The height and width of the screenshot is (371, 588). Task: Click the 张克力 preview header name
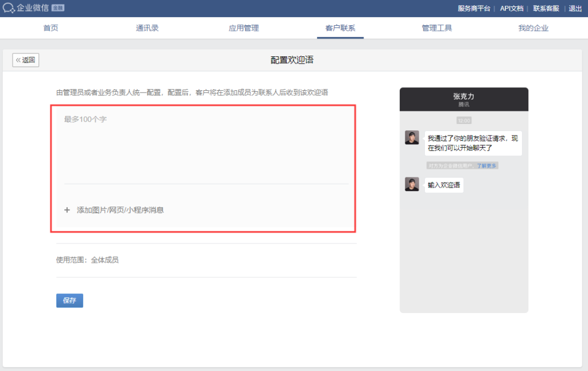pos(463,96)
